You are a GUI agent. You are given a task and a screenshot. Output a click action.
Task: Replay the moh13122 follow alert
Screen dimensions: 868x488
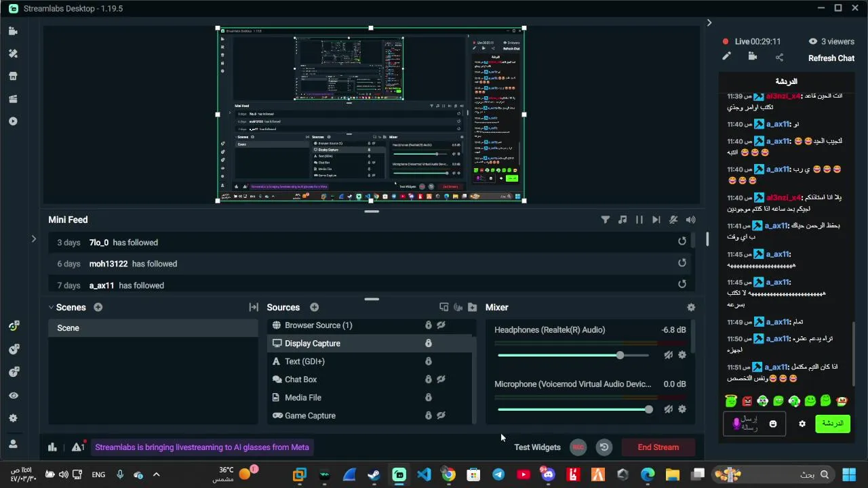point(682,263)
